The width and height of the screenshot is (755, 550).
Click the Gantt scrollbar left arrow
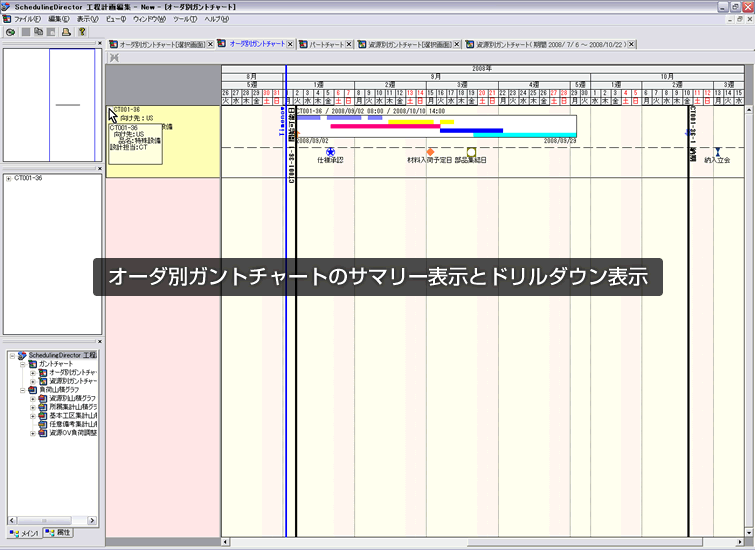coord(225,543)
